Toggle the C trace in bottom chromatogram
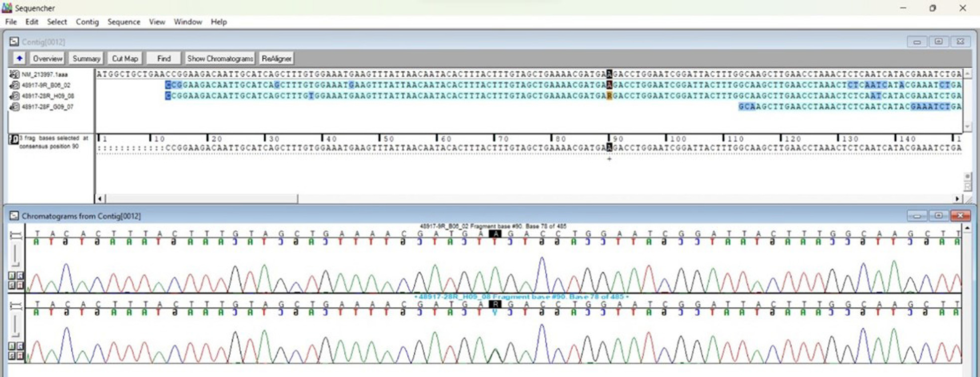 20,346
